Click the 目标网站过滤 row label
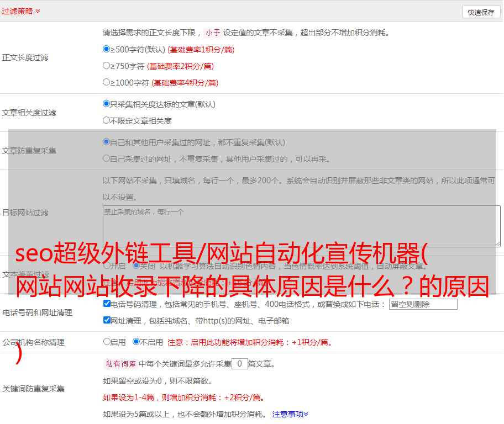 point(25,213)
